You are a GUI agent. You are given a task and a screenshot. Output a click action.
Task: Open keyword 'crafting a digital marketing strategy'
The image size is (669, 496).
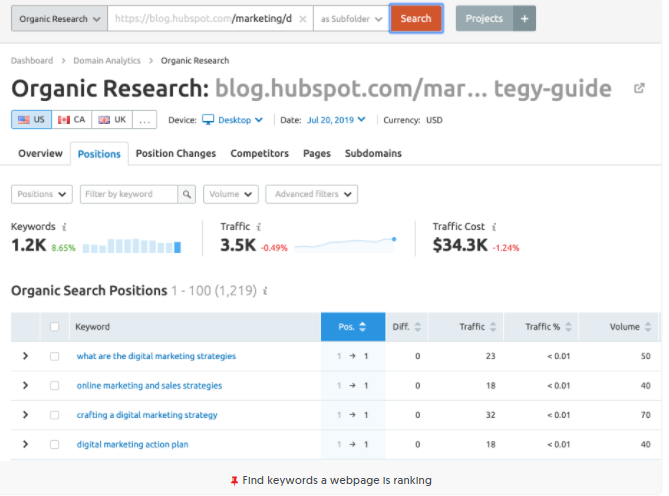(147, 415)
